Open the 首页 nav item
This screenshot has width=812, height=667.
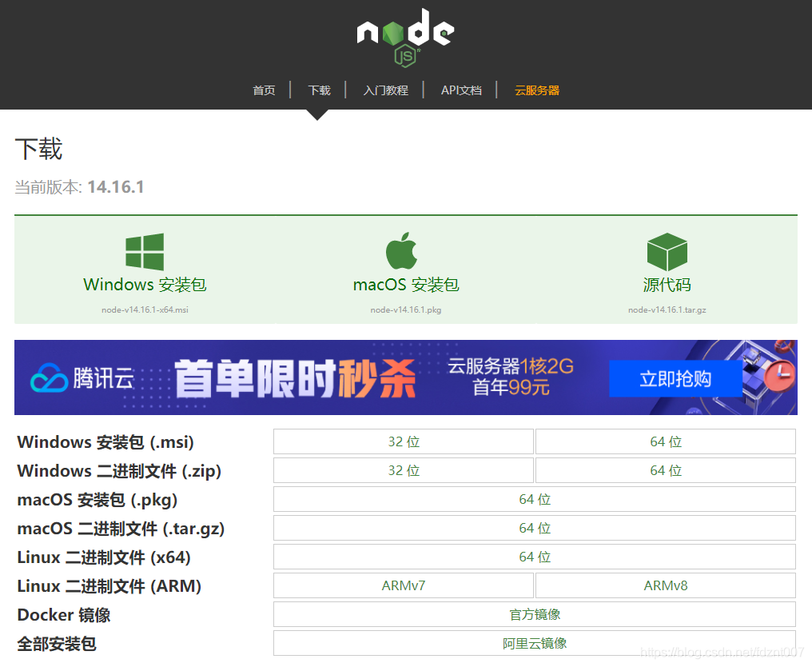tap(264, 90)
